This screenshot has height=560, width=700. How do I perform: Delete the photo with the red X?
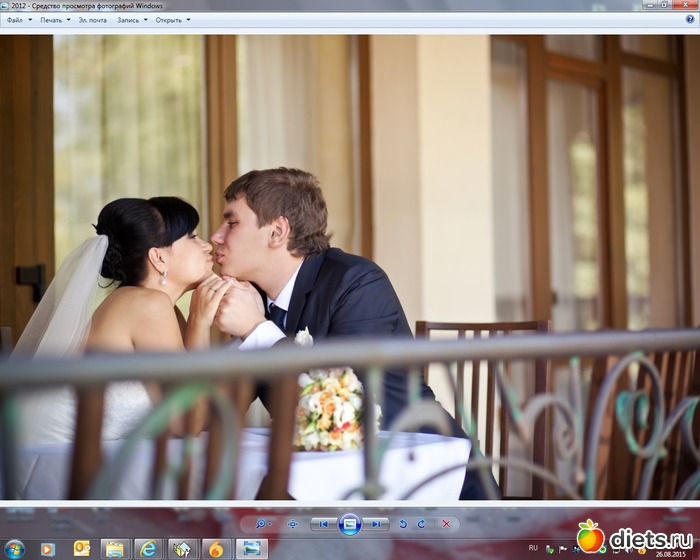click(445, 524)
